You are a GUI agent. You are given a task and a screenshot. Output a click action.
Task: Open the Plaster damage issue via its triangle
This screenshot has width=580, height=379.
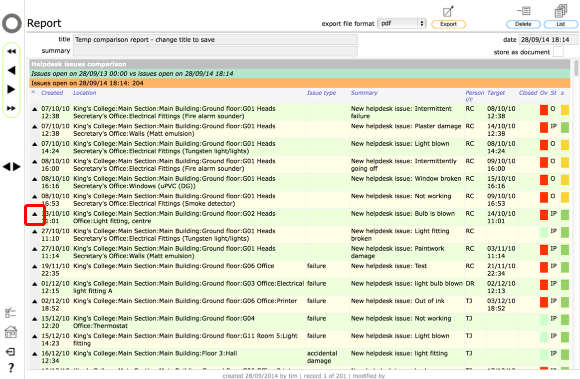click(x=34, y=127)
